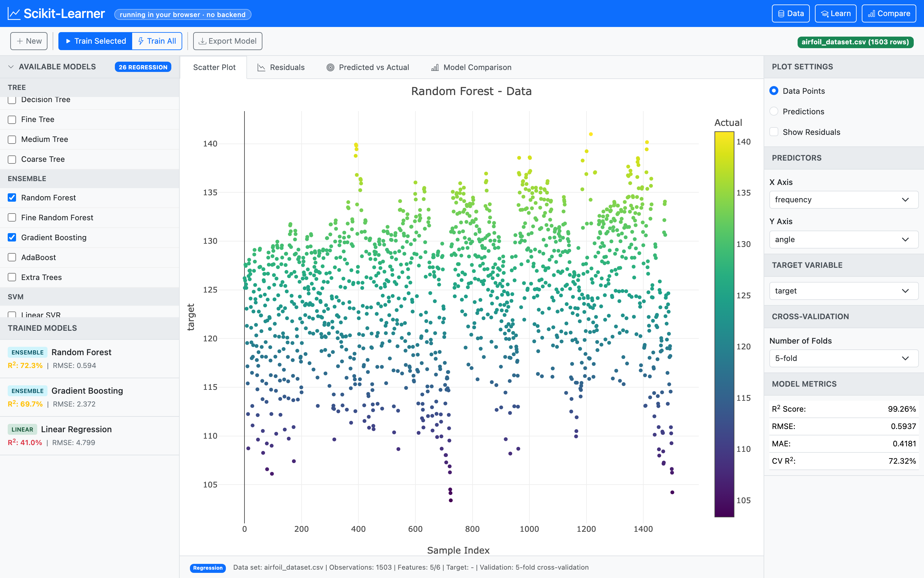Click the airfoil_dataset.csv dataset badge
The width and height of the screenshot is (924, 578).
pos(855,42)
